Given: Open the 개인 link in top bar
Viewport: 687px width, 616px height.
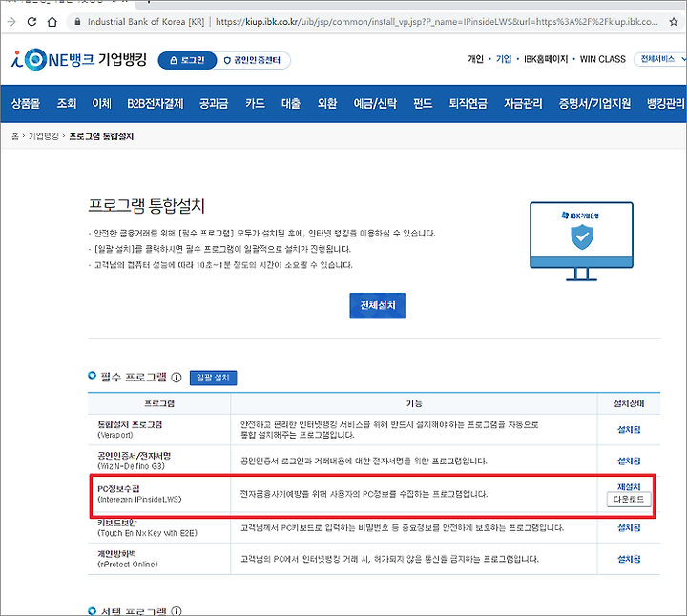Looking at the screenshot, I should click(475, 59).
